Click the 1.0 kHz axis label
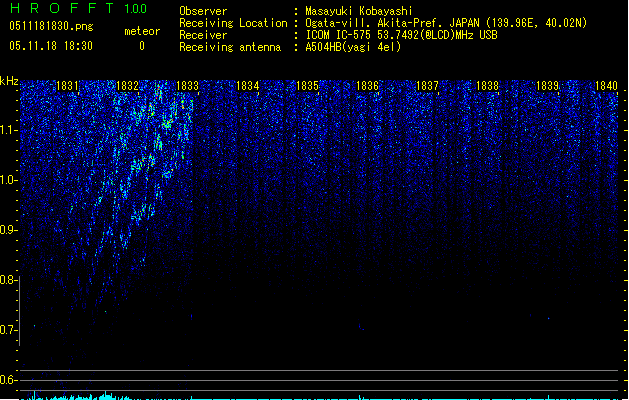The height and width of the screenshot is (400, 629). pyautogui.click(x=8, y=180)
